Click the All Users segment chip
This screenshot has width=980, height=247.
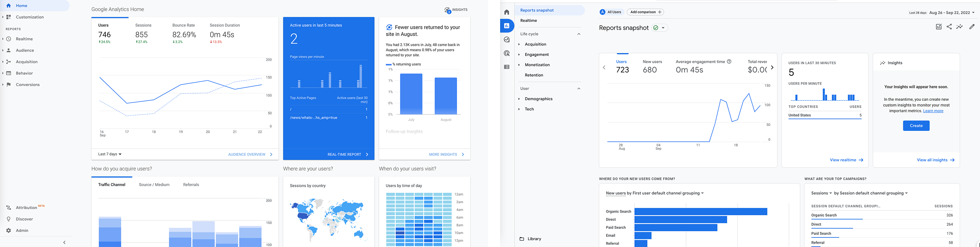[x=611, y=12]
